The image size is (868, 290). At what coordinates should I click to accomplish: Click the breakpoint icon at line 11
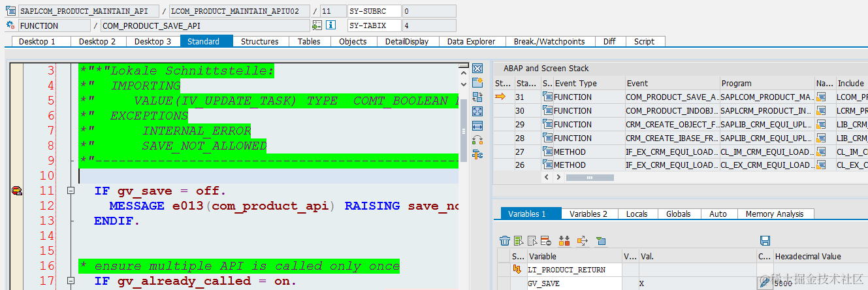pos(16,191)
